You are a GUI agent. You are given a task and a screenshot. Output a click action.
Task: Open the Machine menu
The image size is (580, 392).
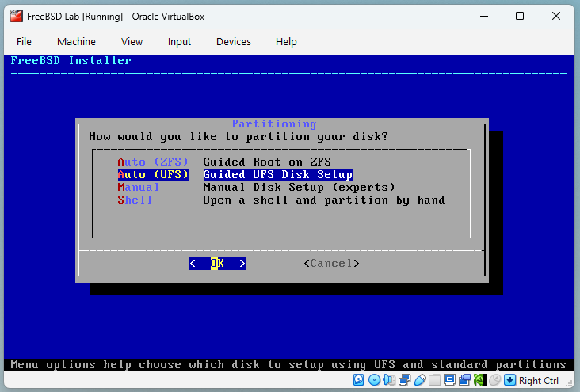pos(76,42)
